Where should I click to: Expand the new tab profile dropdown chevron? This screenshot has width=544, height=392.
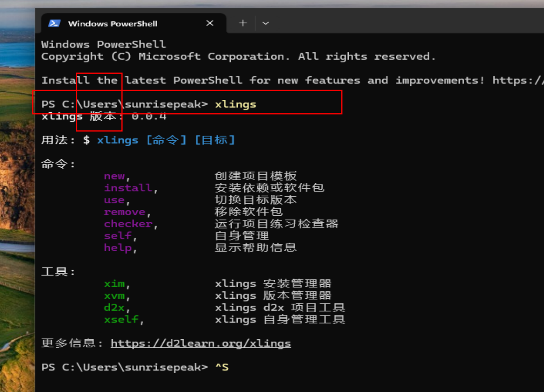tap(266, 23)
